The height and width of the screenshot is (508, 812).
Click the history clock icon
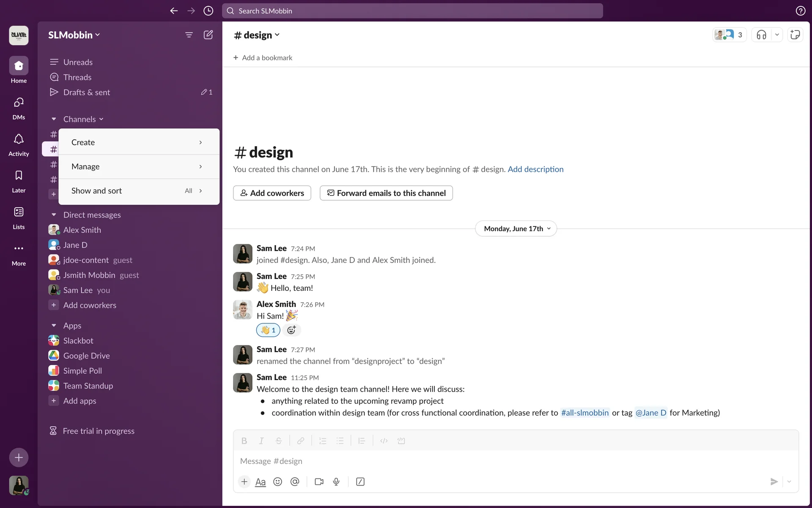coord(208,11)
